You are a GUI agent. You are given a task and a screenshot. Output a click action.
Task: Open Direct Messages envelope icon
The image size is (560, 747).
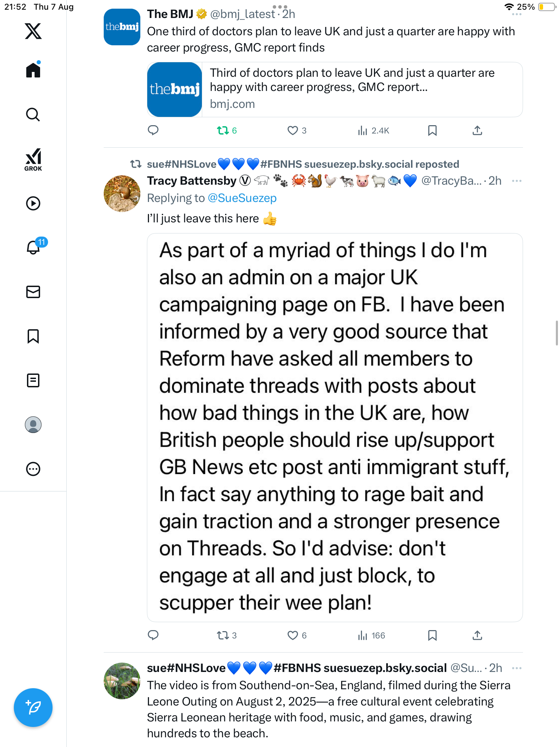tap(33, 292)
